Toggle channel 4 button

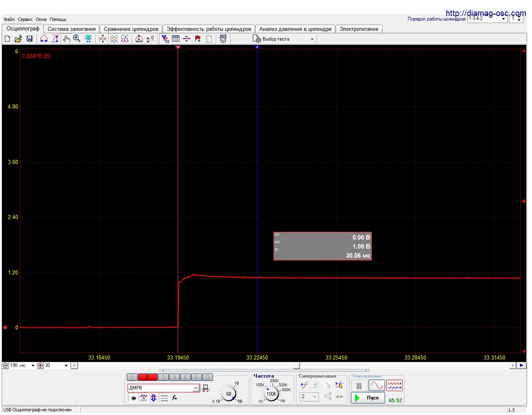[174, 377]
